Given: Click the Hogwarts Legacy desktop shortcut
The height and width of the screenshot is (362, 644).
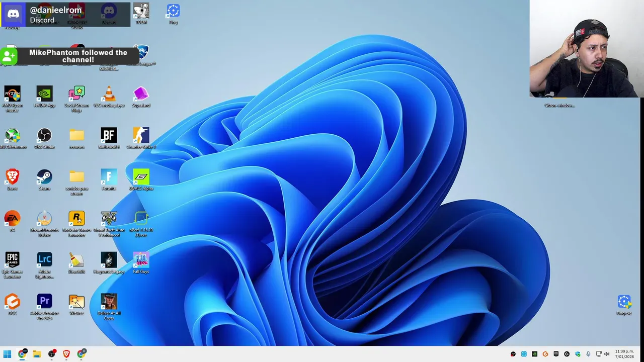Looking at the screenshot, I should (x=109, y=263).
